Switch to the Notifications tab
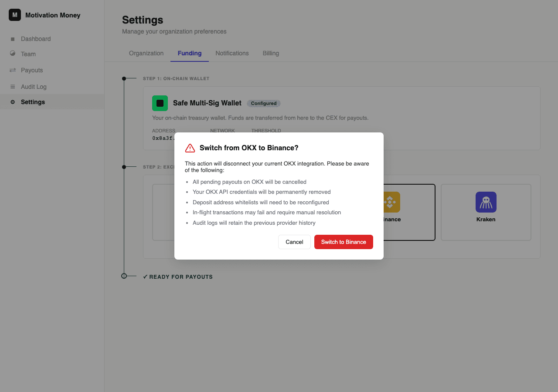 (232, 53)
